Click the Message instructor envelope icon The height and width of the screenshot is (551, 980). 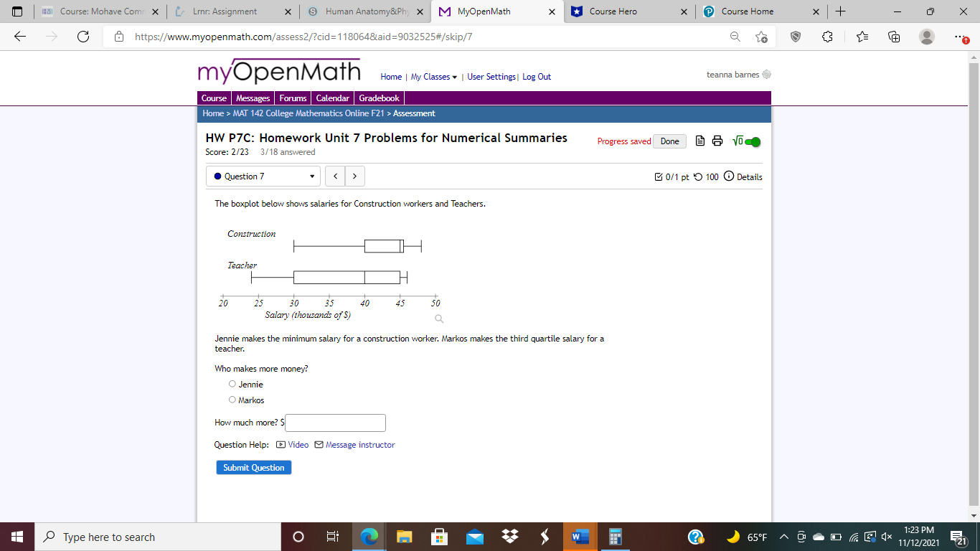(x=318, y=445)
